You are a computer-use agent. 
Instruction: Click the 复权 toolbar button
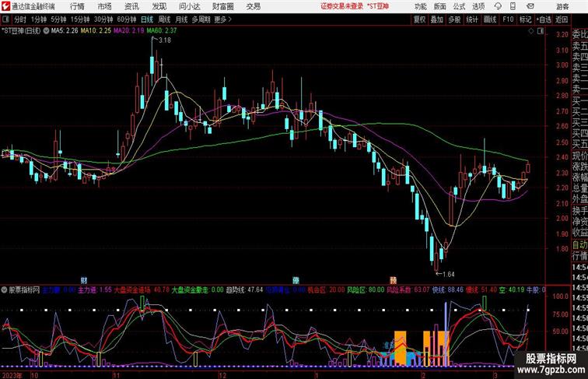[x=419, y=19]
